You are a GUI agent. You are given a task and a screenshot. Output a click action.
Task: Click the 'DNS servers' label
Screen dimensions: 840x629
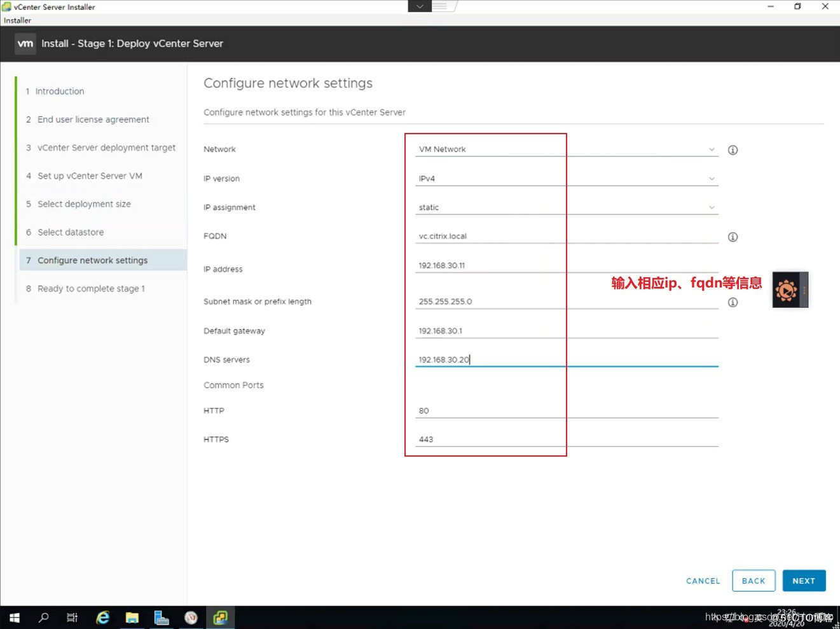point(226,360)
